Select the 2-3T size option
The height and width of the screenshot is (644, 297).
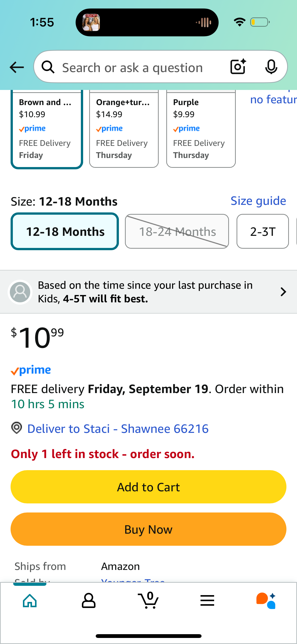click(263, 231)
